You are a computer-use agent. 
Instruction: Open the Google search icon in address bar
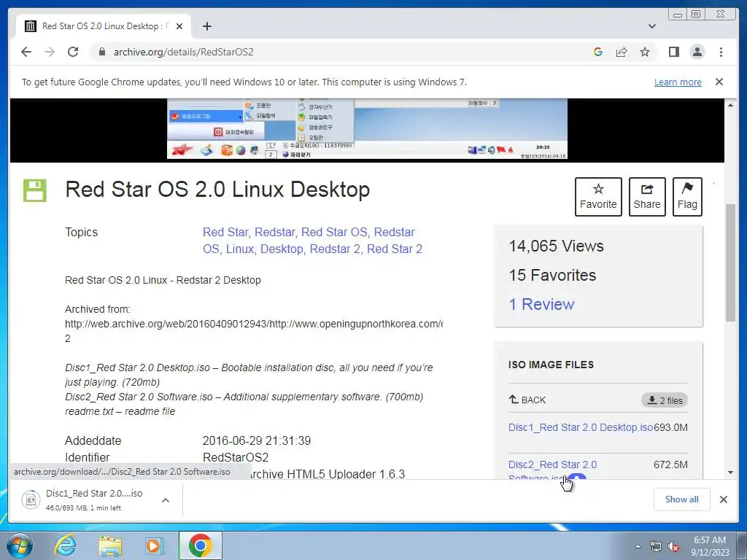pyautogui.click(x=598, y=52)
